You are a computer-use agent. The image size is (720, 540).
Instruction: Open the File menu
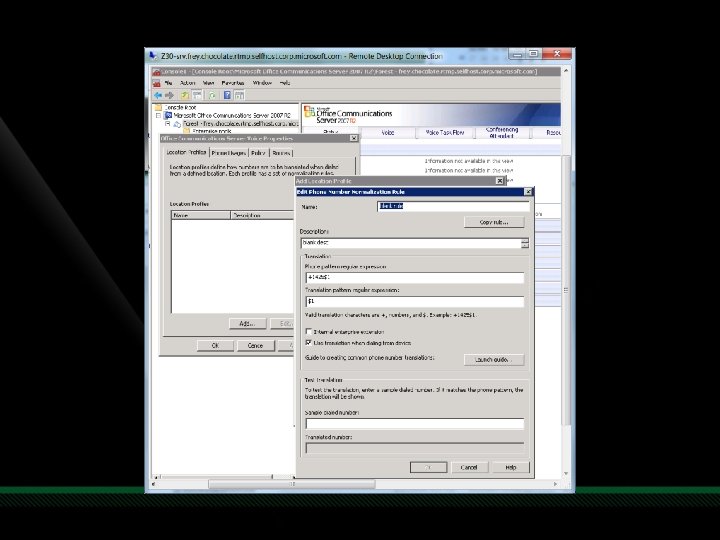click(169, 83)
